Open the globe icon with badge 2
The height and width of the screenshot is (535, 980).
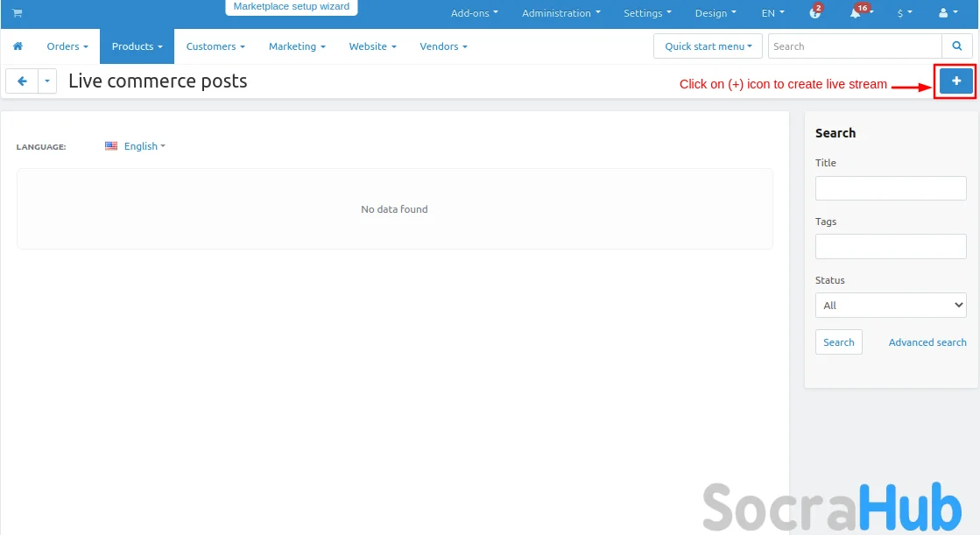click(814, 13)
